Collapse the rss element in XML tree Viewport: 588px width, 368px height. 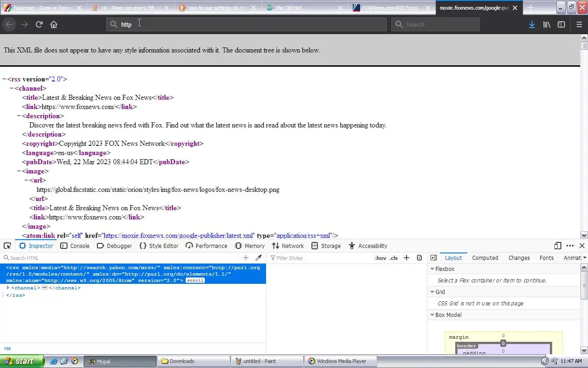[x=4, y=79]
